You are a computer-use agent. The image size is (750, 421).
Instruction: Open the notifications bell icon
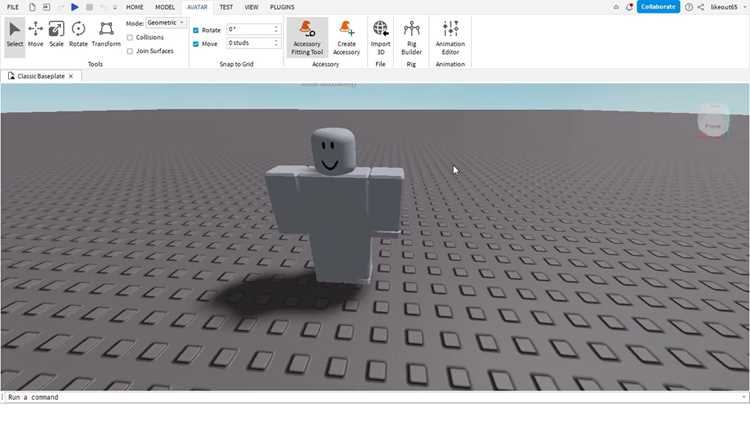pos(629,7)
